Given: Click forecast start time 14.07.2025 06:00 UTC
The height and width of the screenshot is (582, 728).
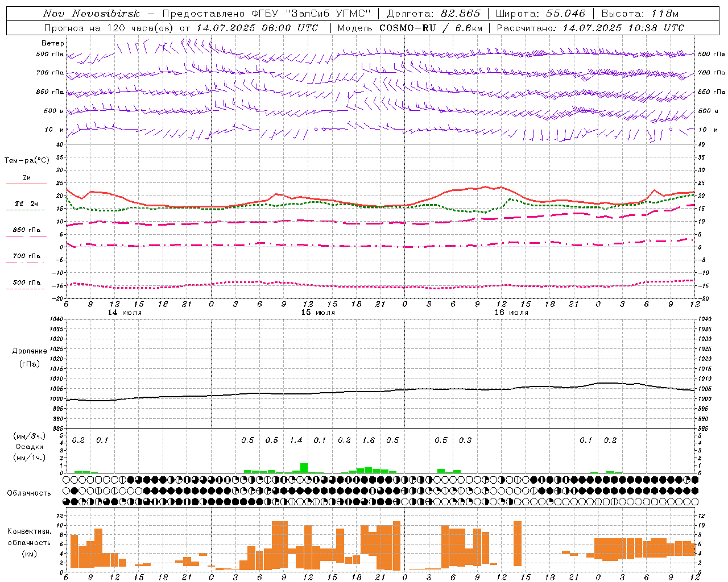Looking at the screenshot, I should (257, 28).
